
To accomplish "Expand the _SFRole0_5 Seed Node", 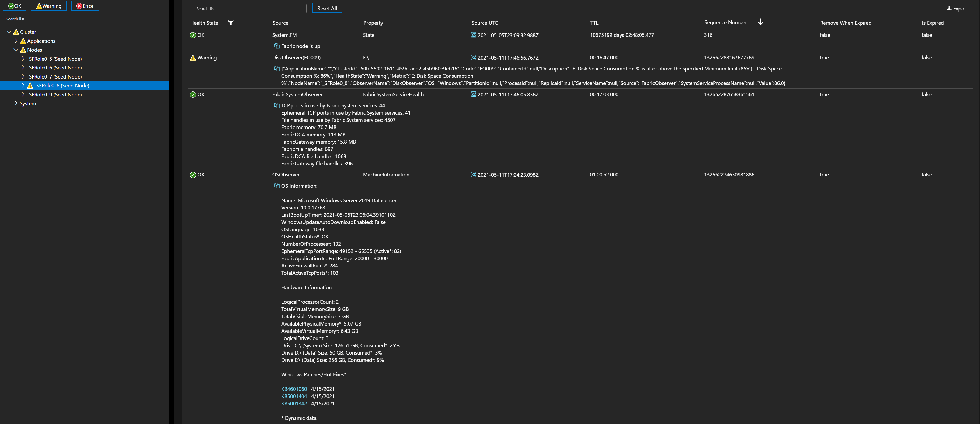I will pos(23,59).
